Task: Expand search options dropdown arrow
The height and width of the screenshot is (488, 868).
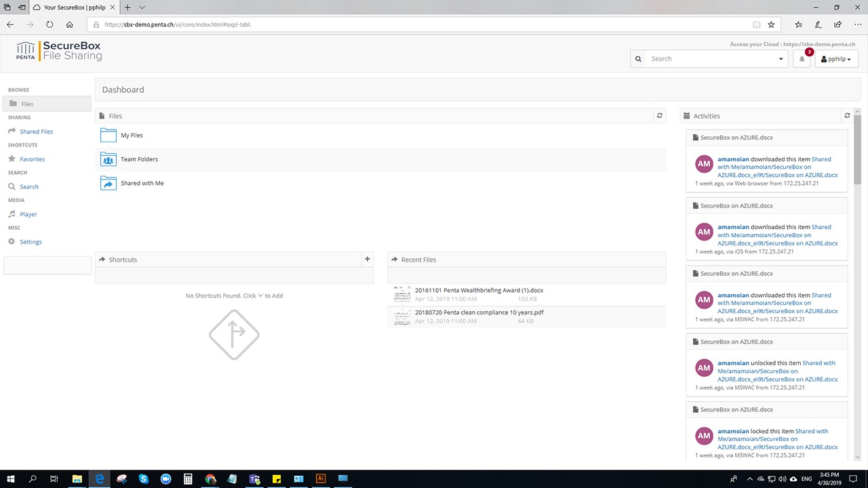Action: click(781, 59)
